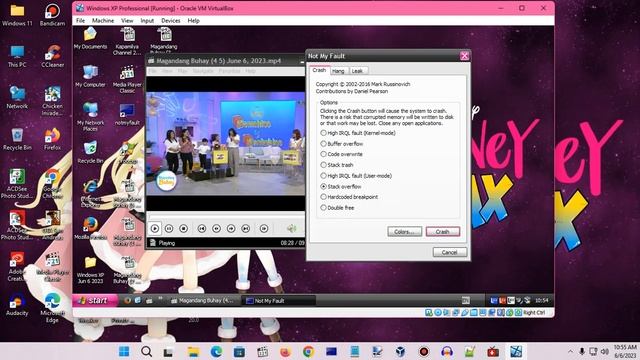Select Mozilla Firefox icon on XP desktop
Screen dimensions: 640x360
tap(90, 229)
